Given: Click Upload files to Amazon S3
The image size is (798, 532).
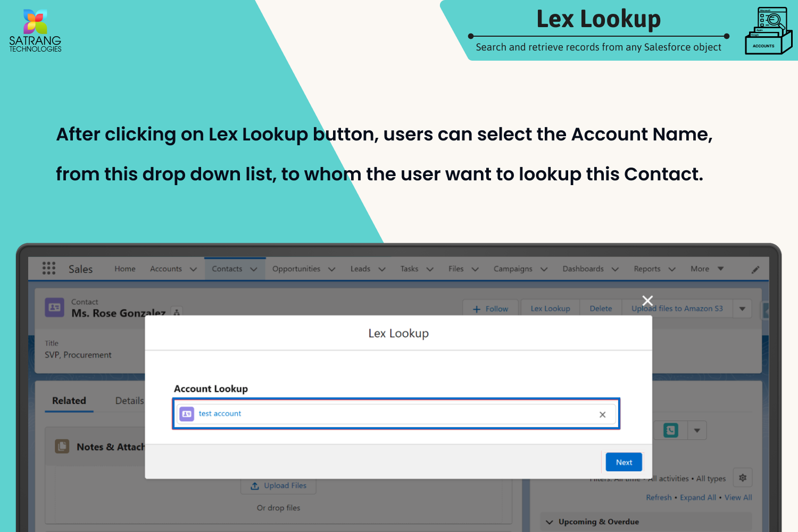Looking at the screenshot, I should pos(677,309).
